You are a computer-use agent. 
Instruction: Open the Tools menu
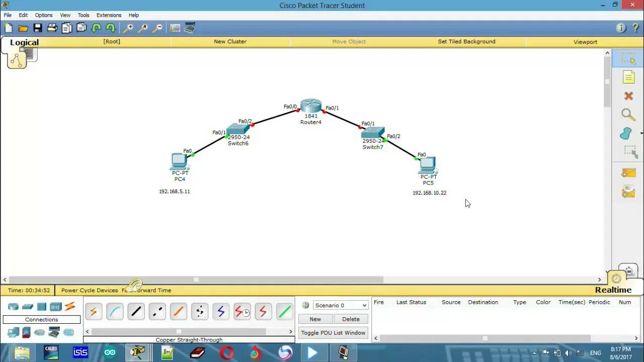(84, 15)
